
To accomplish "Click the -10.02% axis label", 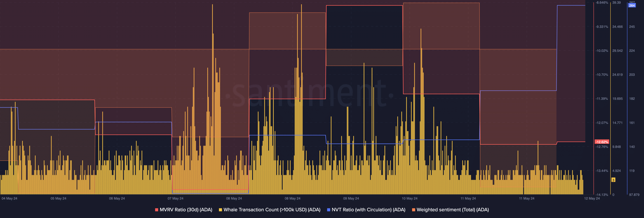I will [602, 51].
